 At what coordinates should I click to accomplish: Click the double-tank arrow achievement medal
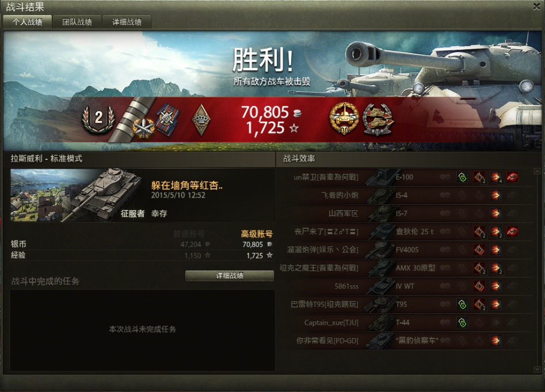[x=378, y=119]
